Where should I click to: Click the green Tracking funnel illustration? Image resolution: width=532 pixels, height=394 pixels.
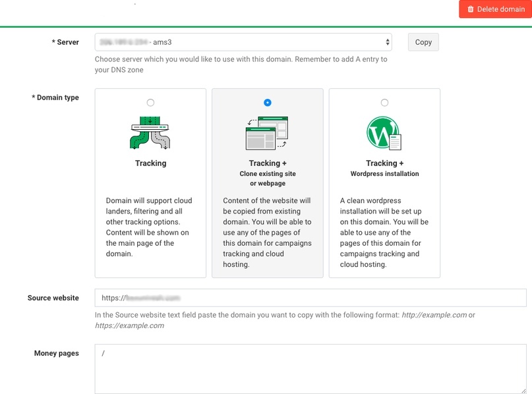tap(150, 133)
